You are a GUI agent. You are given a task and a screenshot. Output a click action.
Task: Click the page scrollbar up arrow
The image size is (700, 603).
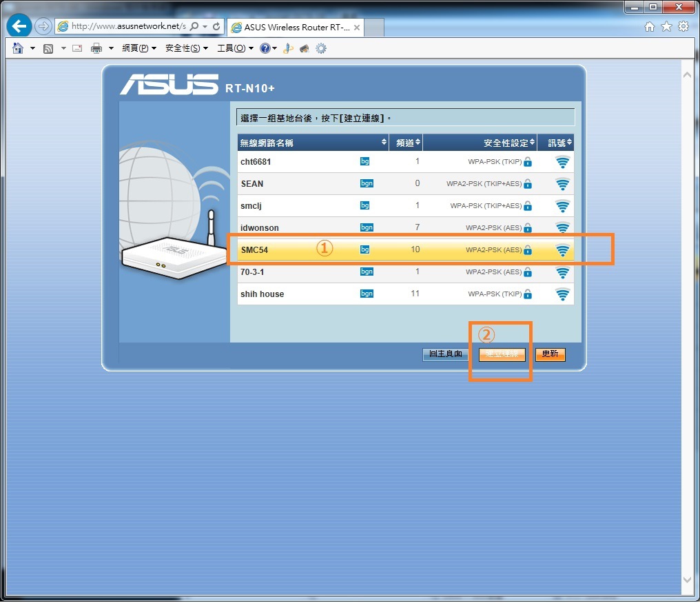[688, 74]
